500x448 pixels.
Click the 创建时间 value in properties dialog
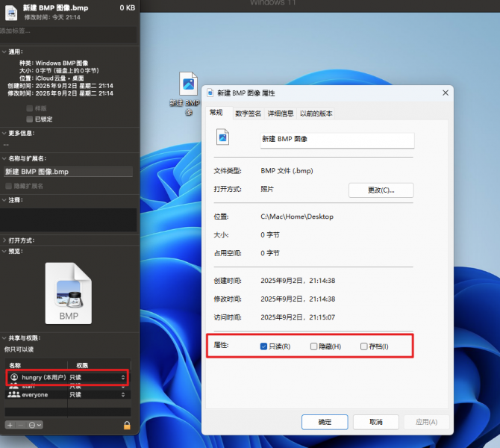coord(298,281)
